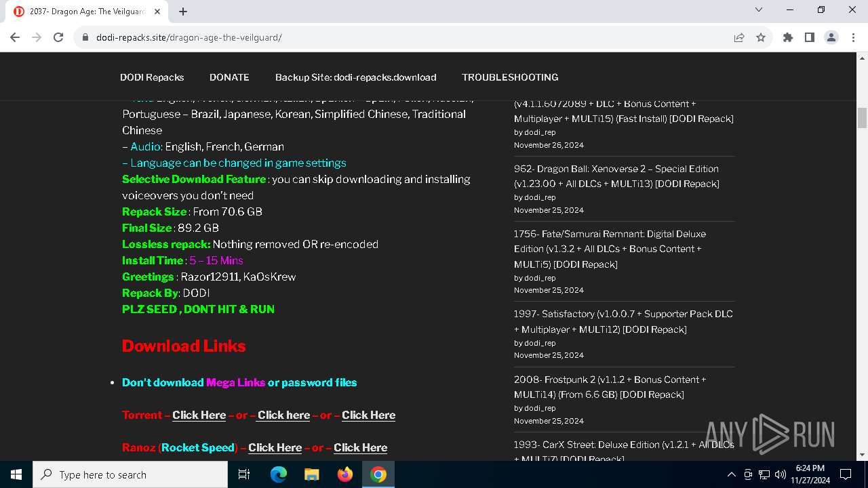Click the first Ranoz Click Here link

coord(275,447)
